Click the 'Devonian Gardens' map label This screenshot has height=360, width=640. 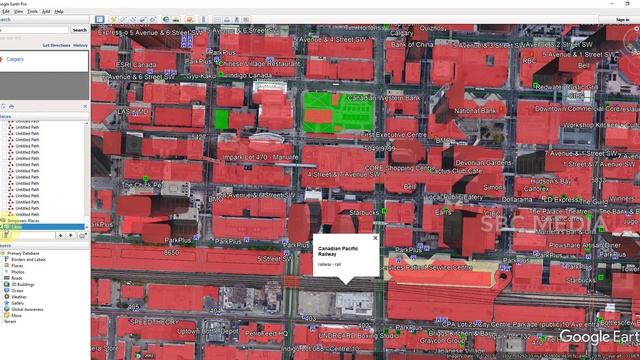(483, 162)
